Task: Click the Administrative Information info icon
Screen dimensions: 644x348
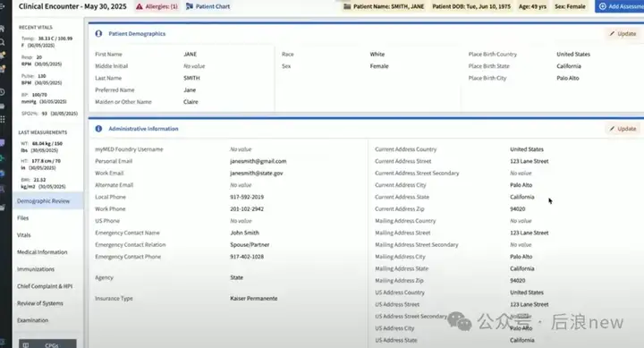Action: point(98,129)
